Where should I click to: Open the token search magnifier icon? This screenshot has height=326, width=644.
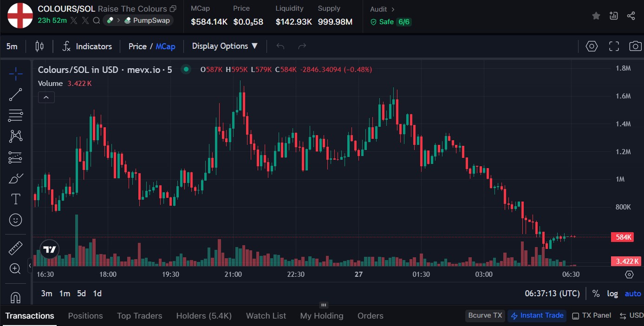point(96,20)
